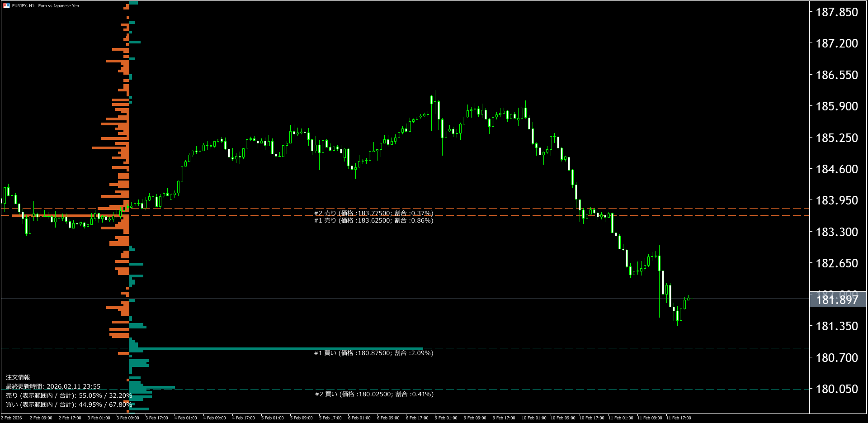Click the 185.900 price axis label
Screen dimensions: 868x423
coord(836,106)
